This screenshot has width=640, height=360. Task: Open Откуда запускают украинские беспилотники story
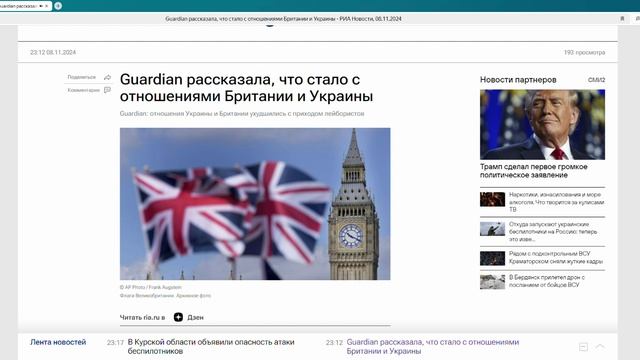click(553, 231)
